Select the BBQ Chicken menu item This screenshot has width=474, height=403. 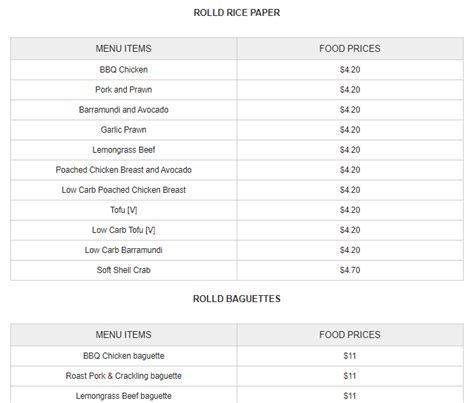(x=124, y=70)
